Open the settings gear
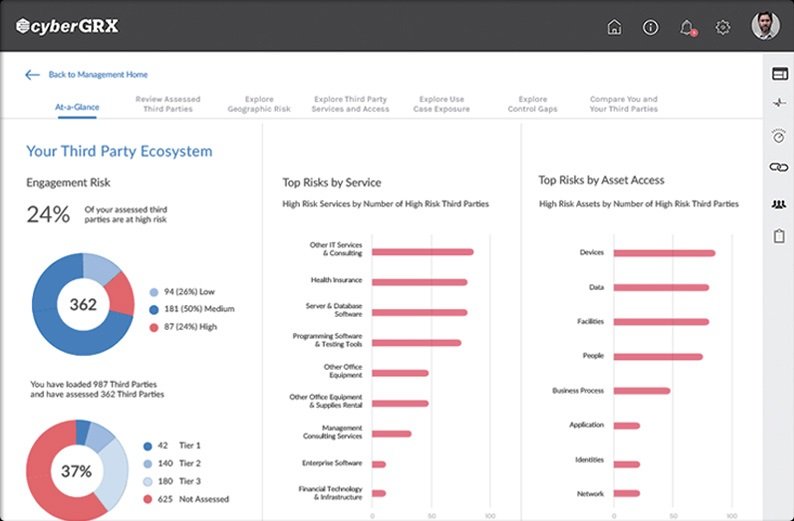The image size is (794, 521). tap(723, 27)
